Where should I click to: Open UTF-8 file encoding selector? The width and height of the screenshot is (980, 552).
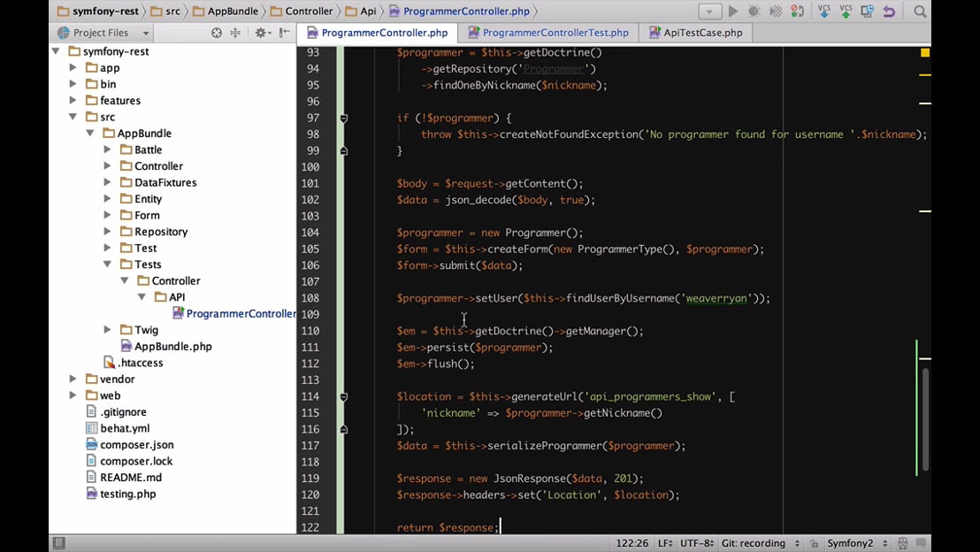pos(697,543)
